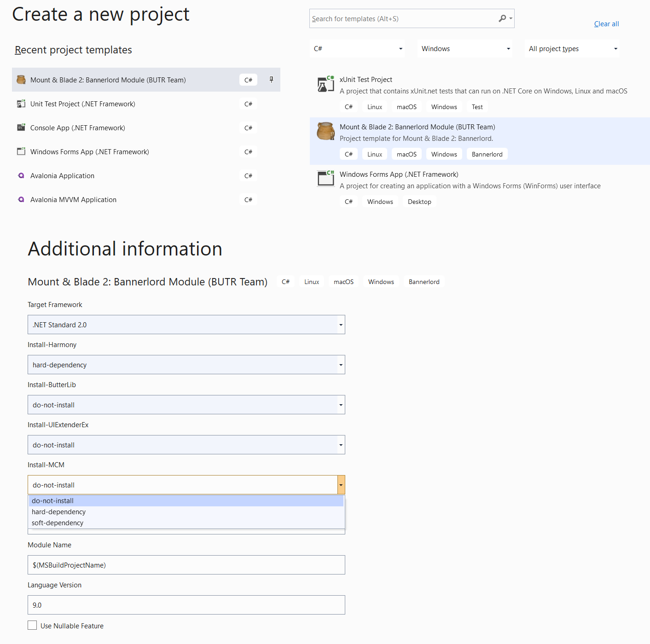
Task: Select hard-dependency option in MCM list
Action: pos(186,512)
